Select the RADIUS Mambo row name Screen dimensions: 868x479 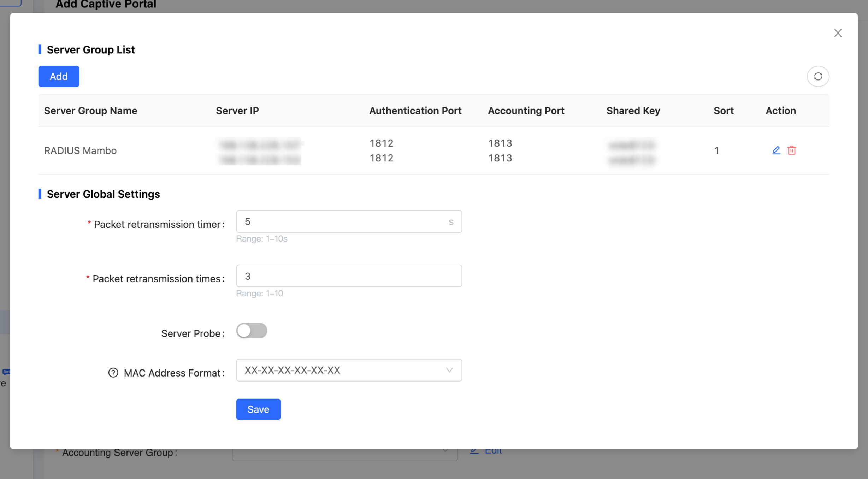[80, 150]
